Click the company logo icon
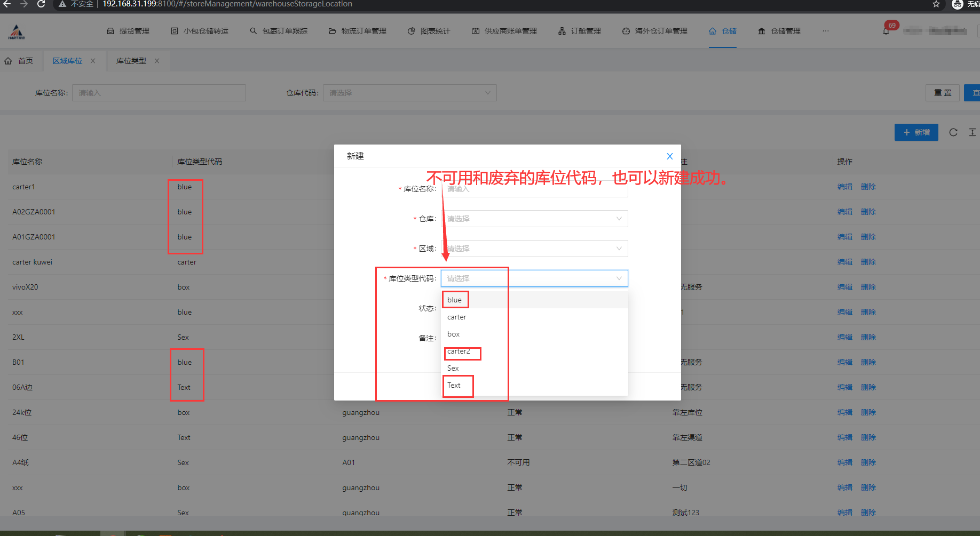Image resolution: width=980 pixels, height=536 pixels. (x=16, y=32)
